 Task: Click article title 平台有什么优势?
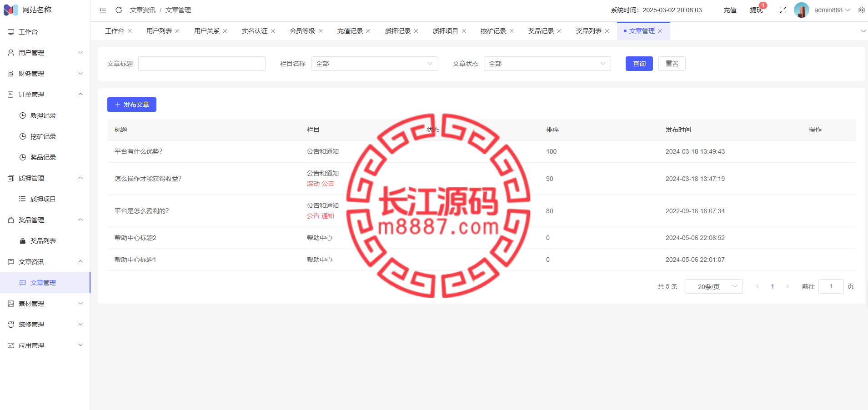coord(139,151)
